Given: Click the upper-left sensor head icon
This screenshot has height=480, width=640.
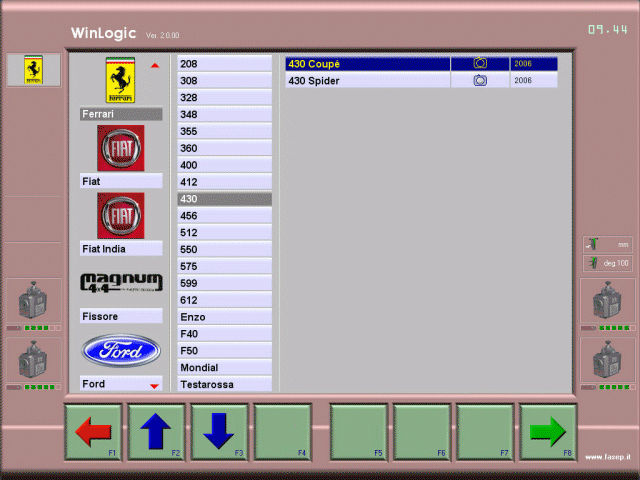Looking at the screenshot, I should pyautogui.click(x=33, y=300).
